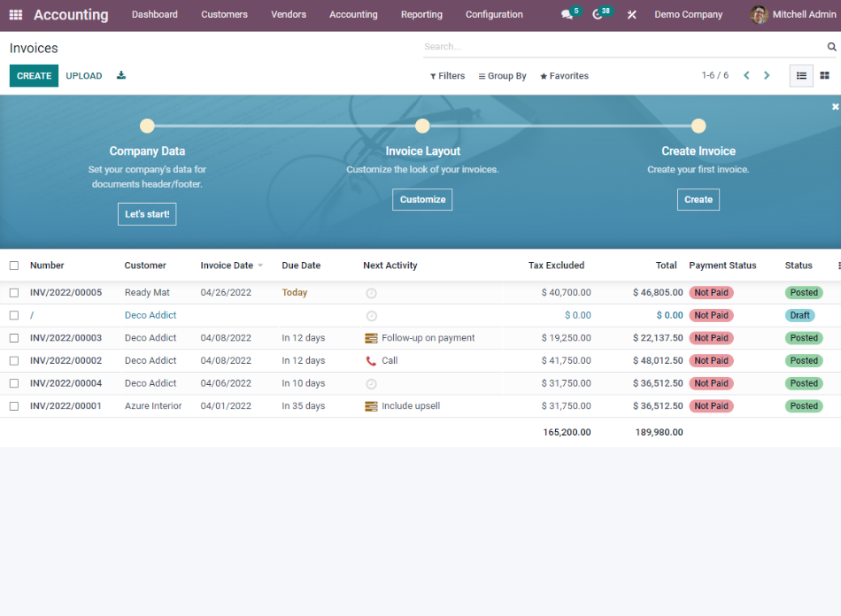Open the apps grid menu
The height and width of the screenshot is (616, 841).
pyautogui.click(x=15, y=14)
